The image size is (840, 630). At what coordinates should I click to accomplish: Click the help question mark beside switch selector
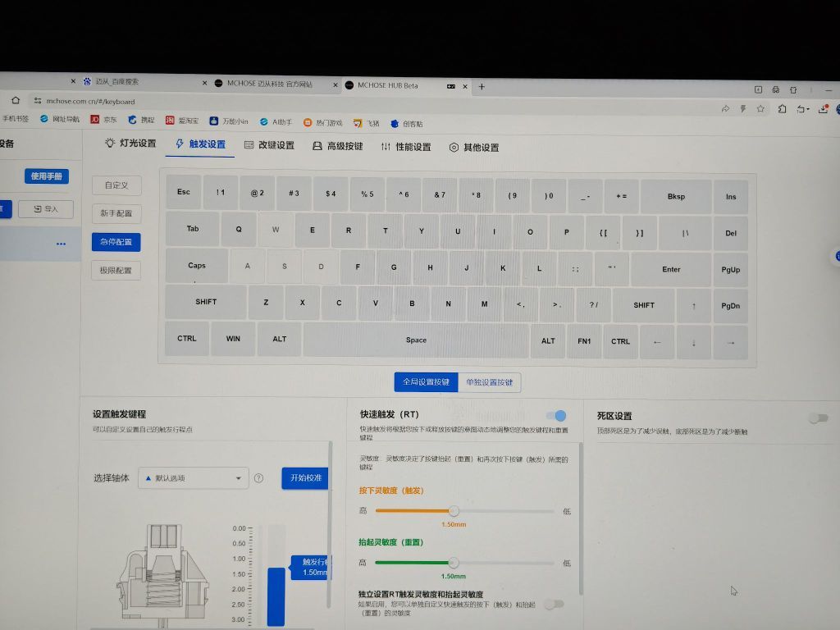pos(258,478)
